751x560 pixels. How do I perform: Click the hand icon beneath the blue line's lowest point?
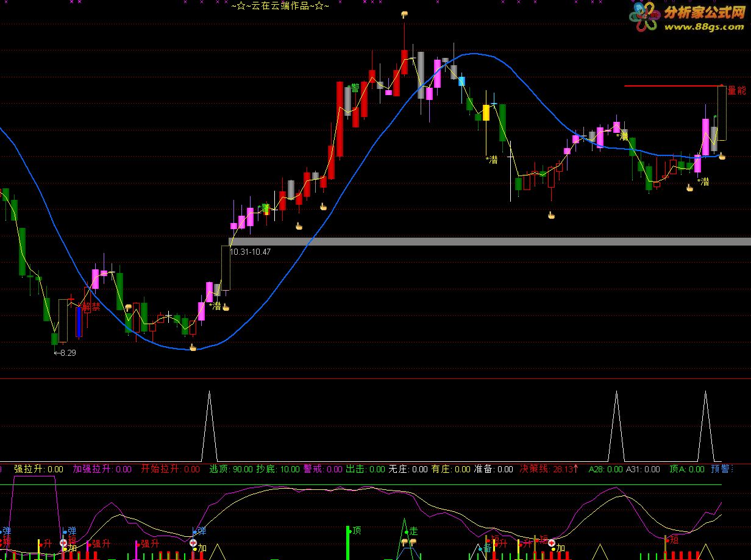coord(193,347)
